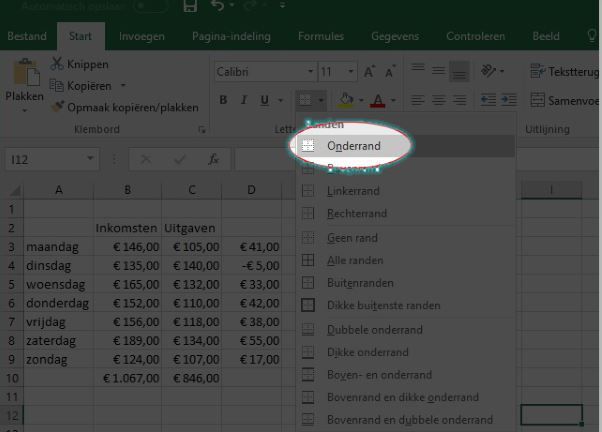Click the insert function fx icon

pos(212,159)
